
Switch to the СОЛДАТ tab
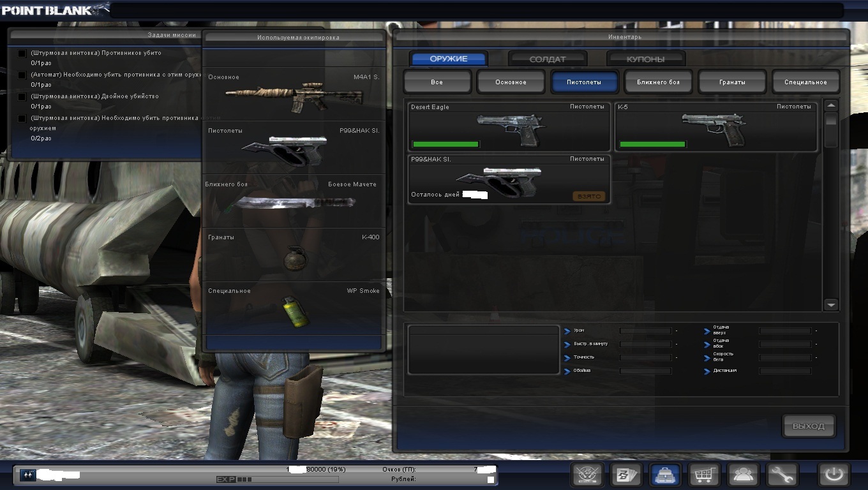(547, 59)
